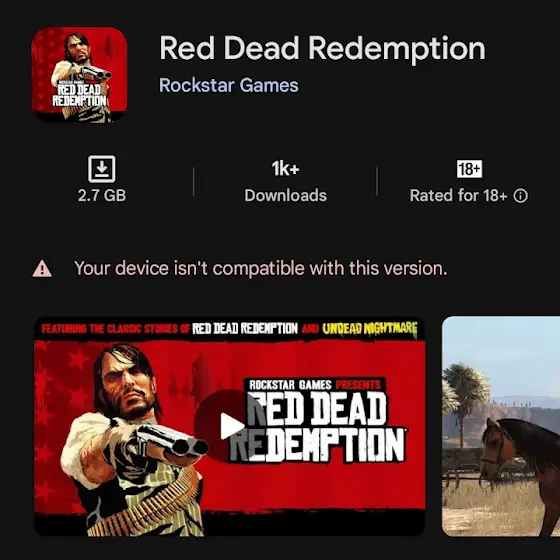
Task: Click the 1k+ Downloads stat
Action: tap(285, 181)
